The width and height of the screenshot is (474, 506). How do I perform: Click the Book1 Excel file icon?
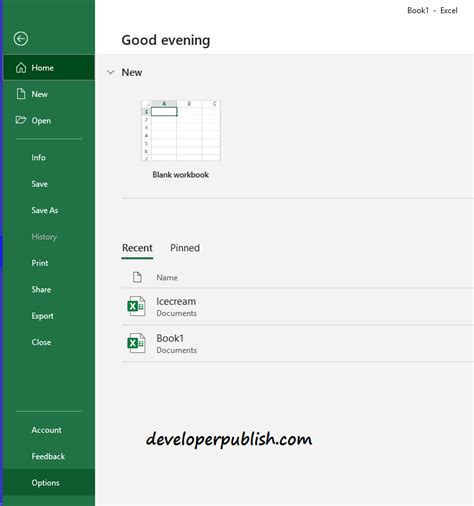[x=137, y=343]
